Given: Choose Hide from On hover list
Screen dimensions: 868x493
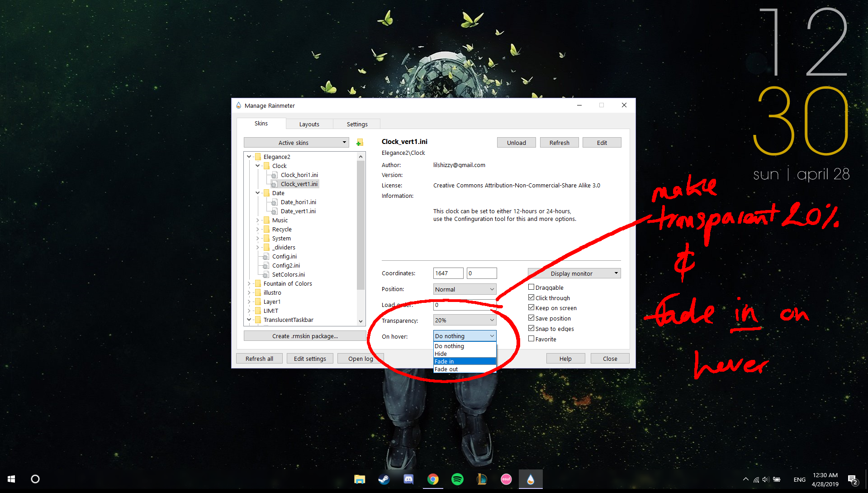Looking at the screenshot, I should tap(465, 354).
